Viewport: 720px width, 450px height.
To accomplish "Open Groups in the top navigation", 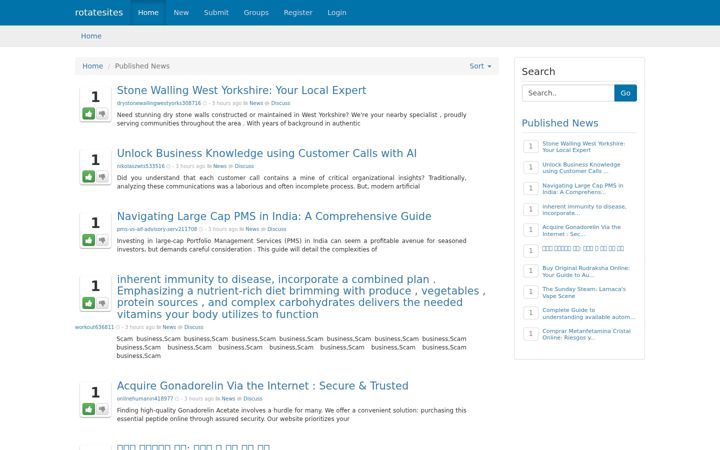I will [x=256, y=12].
